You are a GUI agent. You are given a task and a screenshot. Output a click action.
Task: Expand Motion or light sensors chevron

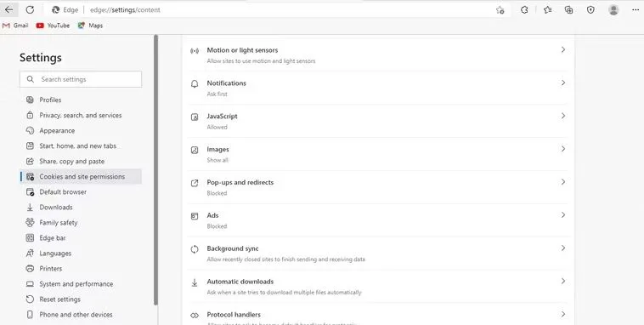[x=563, y=50]
